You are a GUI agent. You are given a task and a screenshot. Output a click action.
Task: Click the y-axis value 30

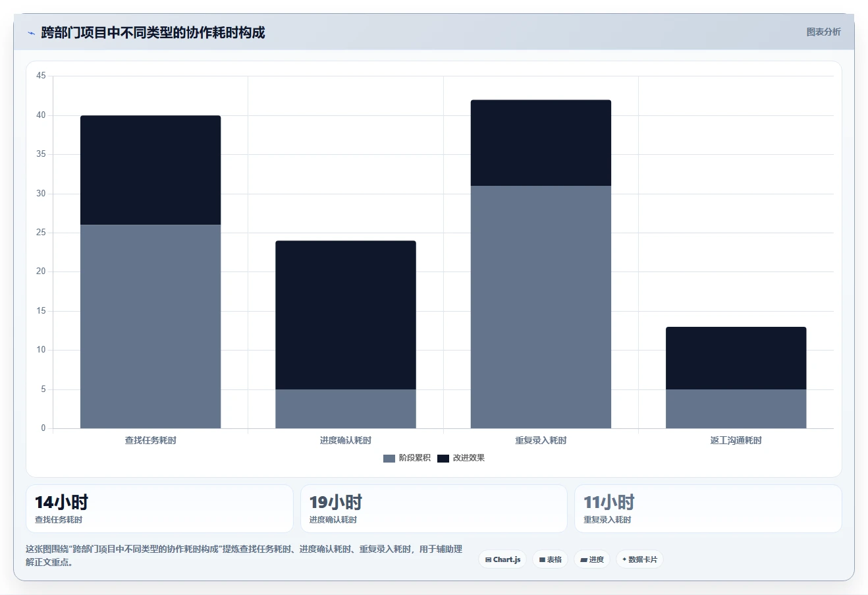tap(41, 194)
